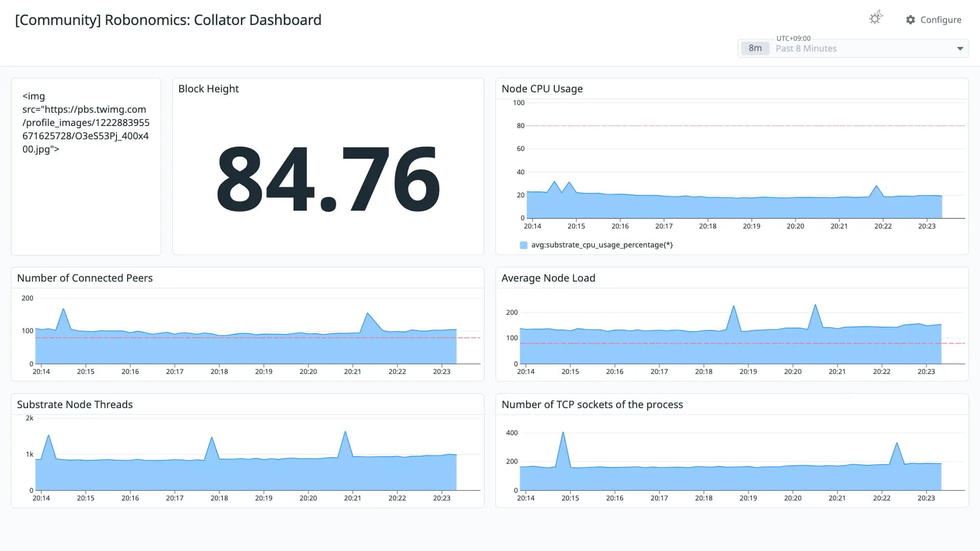Click the 20:19 axis label in Average Node Load
This screenshot has width=980, height=551.
pyautogui.click(x=748, y=371)
